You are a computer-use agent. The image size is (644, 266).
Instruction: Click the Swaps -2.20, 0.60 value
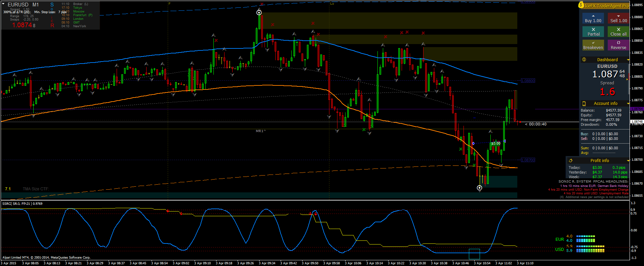(x=31, y=20)
